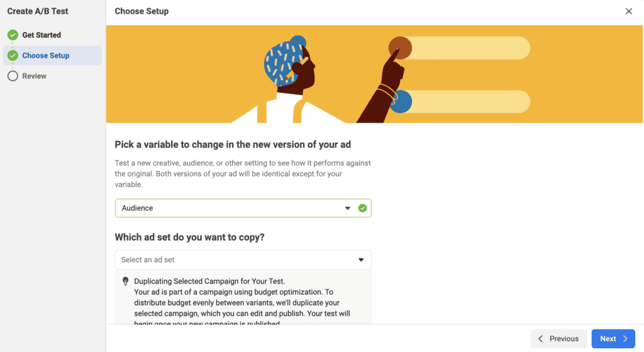Close the Choose Setup dialog with X
This screenshot has height=352, width=644.
click(x=629, y=11)
